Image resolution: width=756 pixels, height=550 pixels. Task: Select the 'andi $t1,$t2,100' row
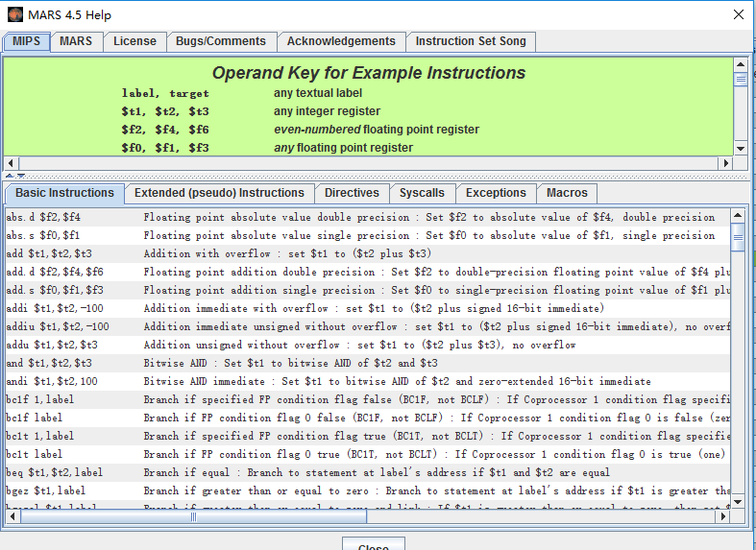pyautogui.click(x=367, y=381)
